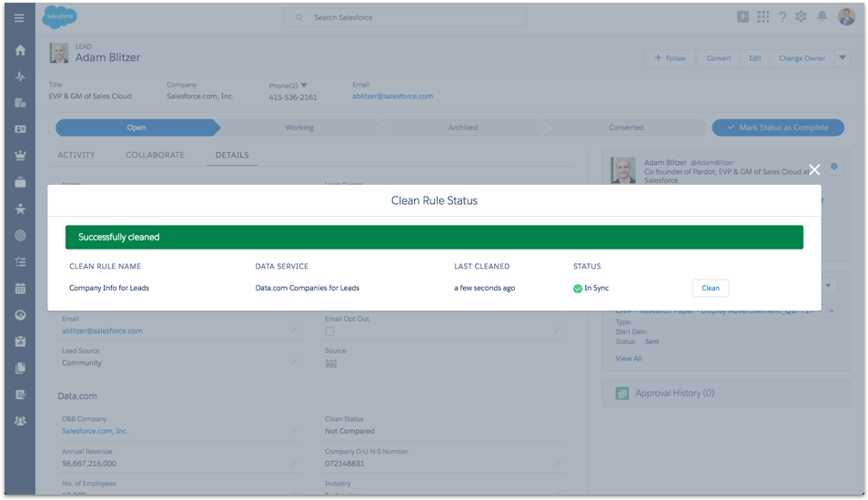Close the Clean Rule Status dialog
Viewport: 868px width, 500px height.
[814, 169]
